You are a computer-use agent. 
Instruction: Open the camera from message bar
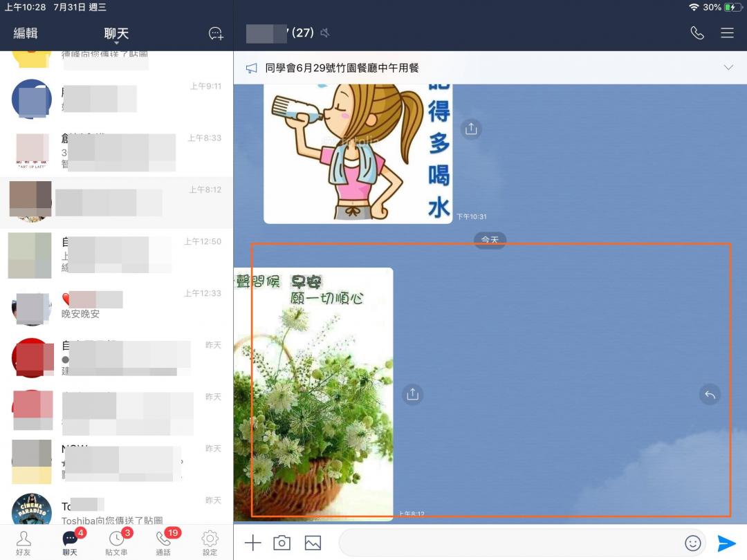pyautogui.click(x=282, y=543)
